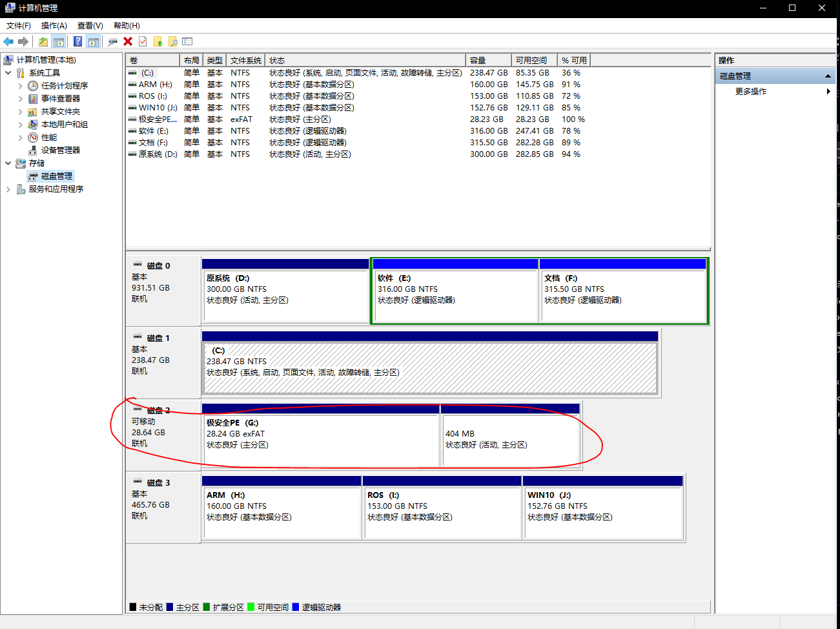The width and height of the screenshot is (840, 629).
Task: Click the 磁盘 0 disk label panel
Action: point(163,291)
